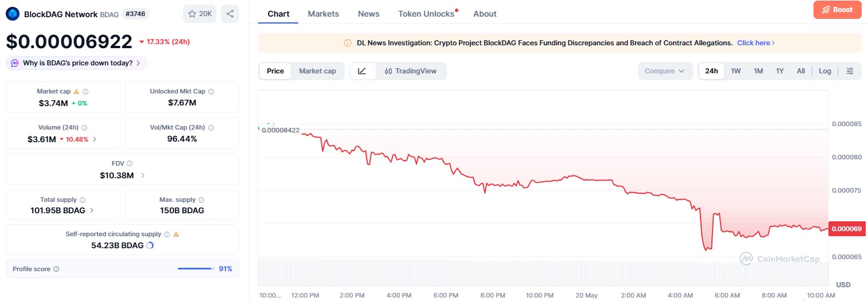Click the AI icon beside price question
This screenshot has width=868, height=301.
(x=15, y=63)
